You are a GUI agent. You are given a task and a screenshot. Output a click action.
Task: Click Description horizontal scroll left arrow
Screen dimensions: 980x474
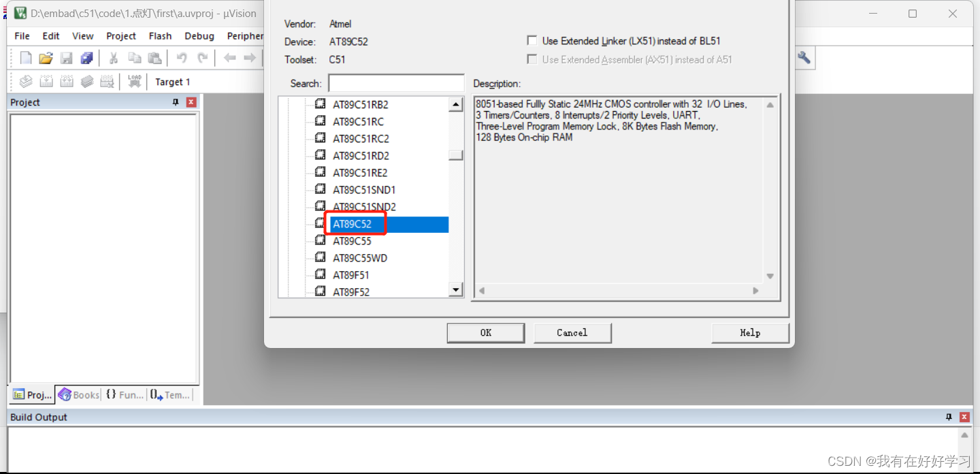pyautogui.click(x=482, y=291)
